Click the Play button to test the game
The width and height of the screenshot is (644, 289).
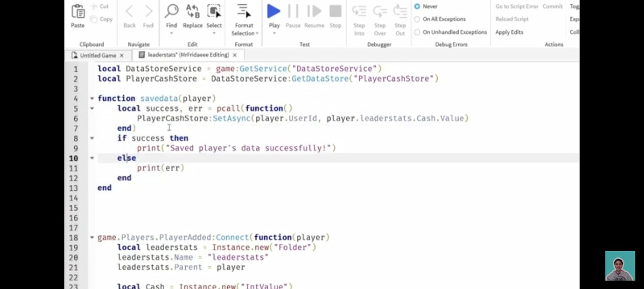(273, 11)
